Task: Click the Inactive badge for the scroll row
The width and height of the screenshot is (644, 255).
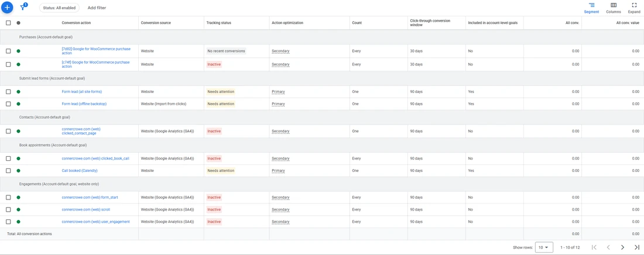Action: tap(214, 209)
